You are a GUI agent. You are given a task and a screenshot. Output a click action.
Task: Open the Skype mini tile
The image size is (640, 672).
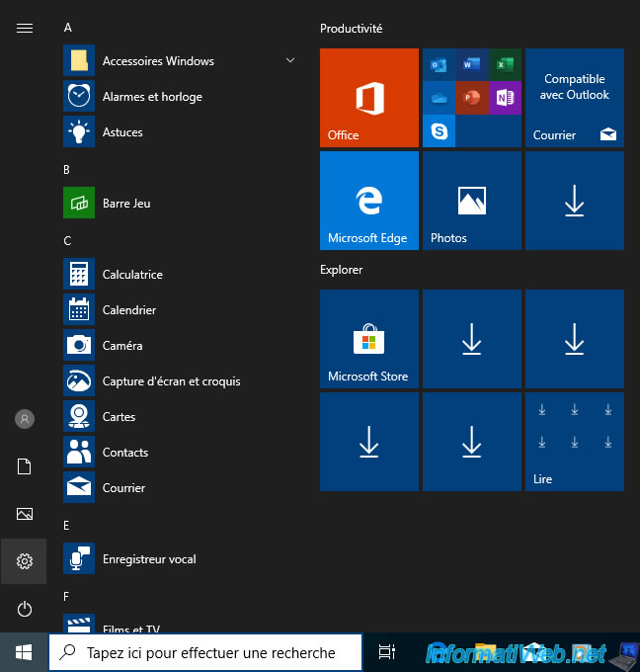tap(439, 131)
